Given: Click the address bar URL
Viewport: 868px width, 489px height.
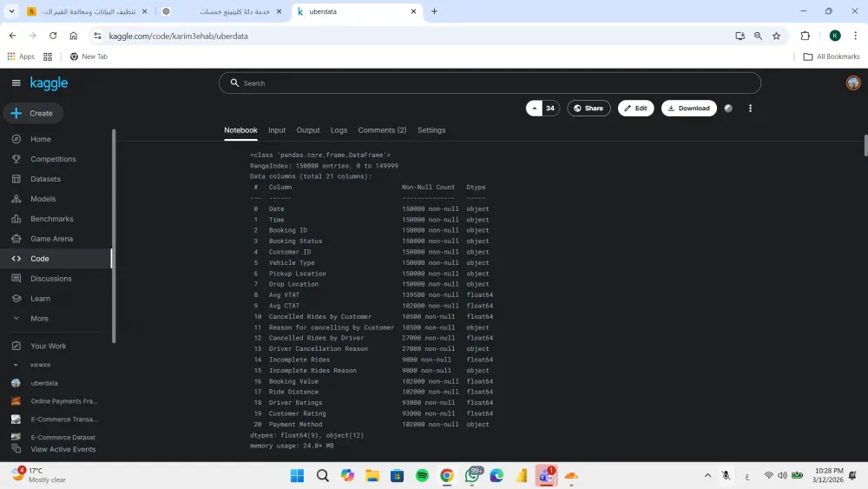Looking at the screenshot, I should [178, 36].
